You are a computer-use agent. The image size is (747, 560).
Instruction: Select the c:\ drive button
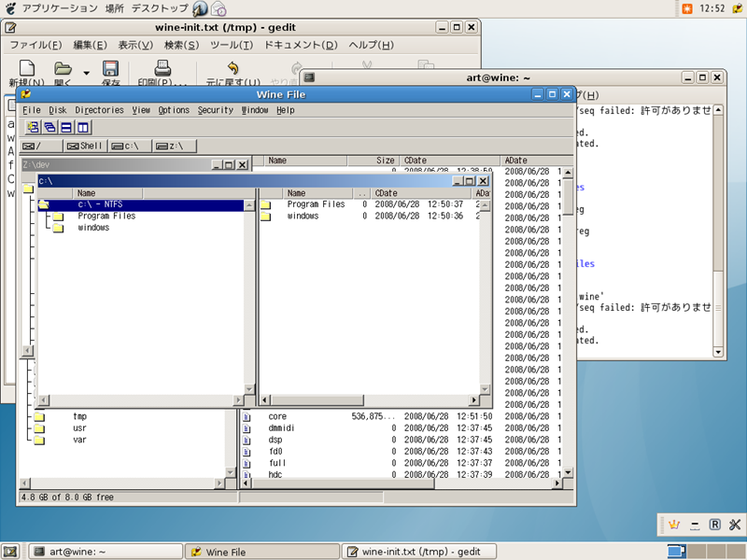coord(130,147)
